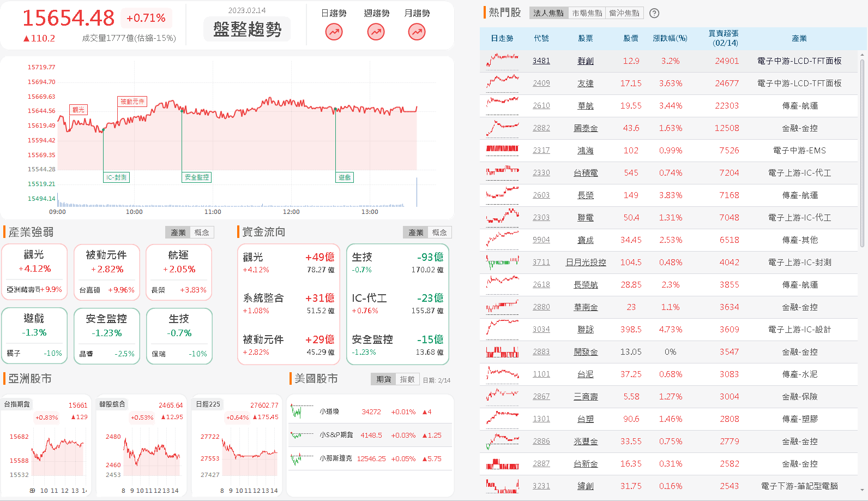Click the IC-封測 marker on the index chart
The image size is (868, 501).
pyautogui.click(x=116, y=177)
